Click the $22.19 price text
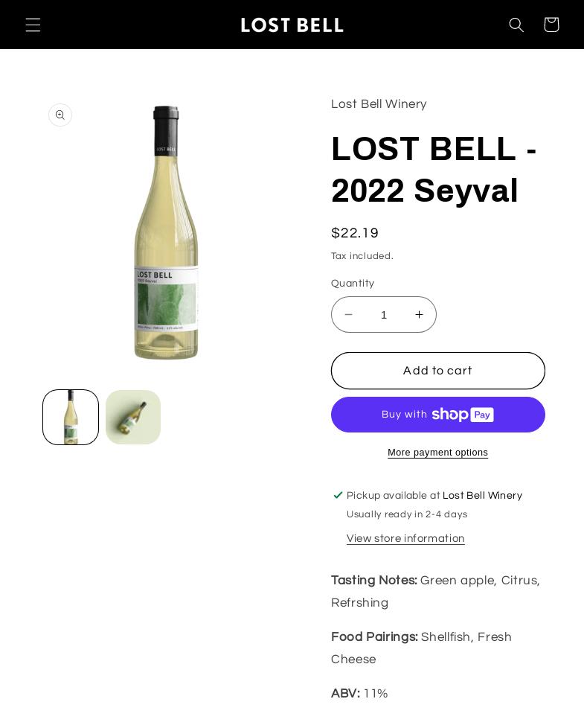This screenshot has width=584, height=728. coord(355,233)
